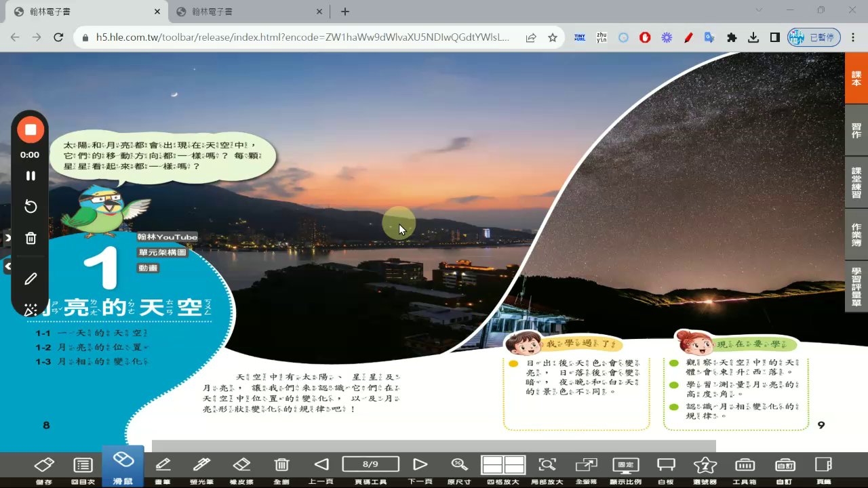Click the Google Translate extension icon
Screen dimensions: 868x488
709,38
